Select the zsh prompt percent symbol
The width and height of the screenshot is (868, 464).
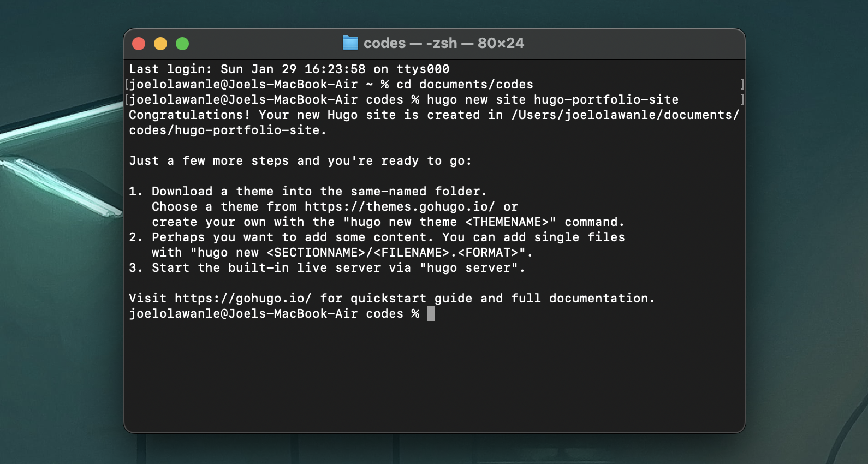417,314
